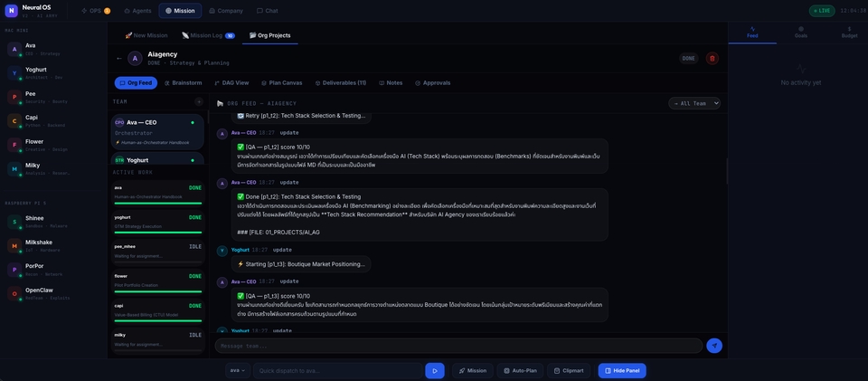Send message with blue arrow button
The image size is (868, 381).
tap(714, 346)
